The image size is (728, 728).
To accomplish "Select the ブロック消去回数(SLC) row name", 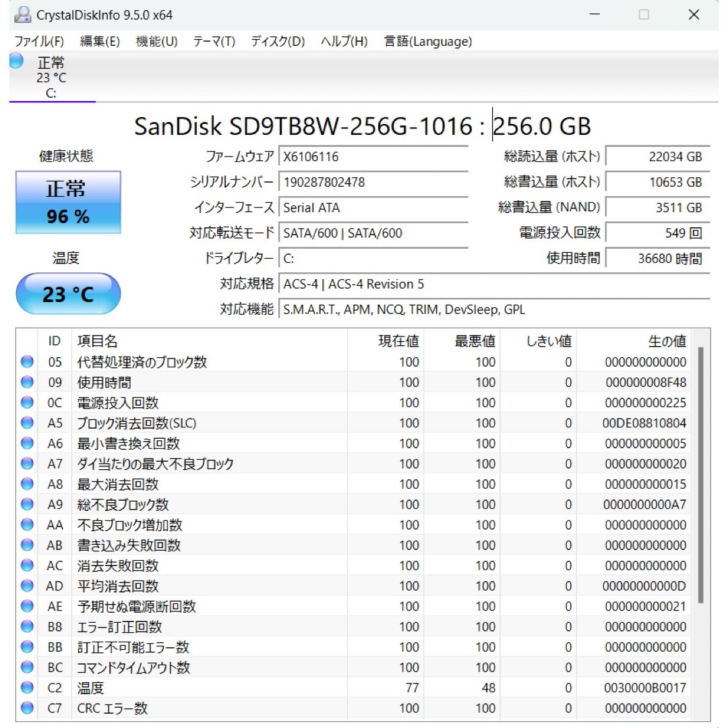I will [x=136, y=423].
